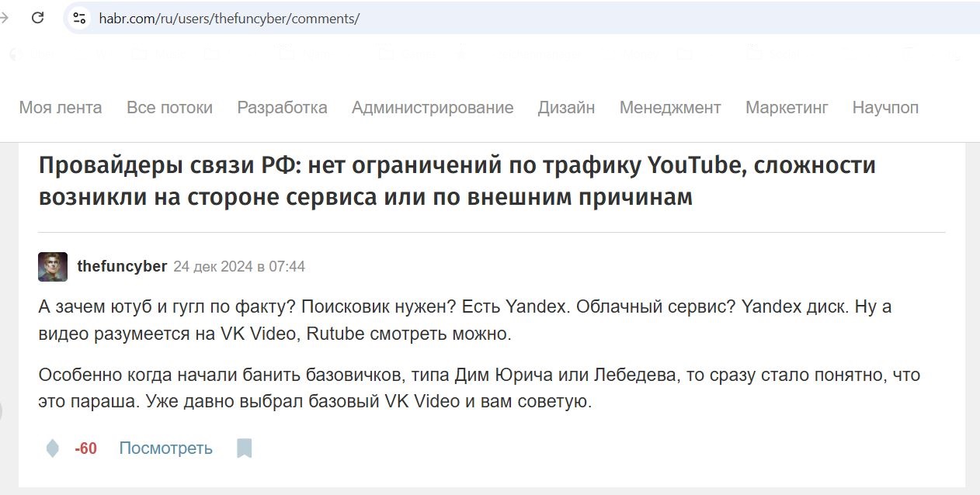Open thefuncyber user profile link
Image resolution: width=980 pixels, height=495 pixels.
tap(122, 266)
